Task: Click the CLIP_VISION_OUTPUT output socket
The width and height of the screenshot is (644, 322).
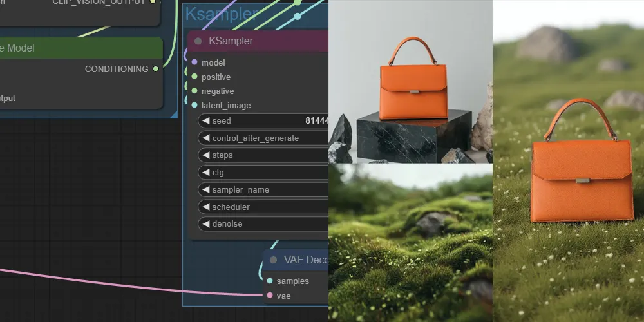Action: coord(153,2)
